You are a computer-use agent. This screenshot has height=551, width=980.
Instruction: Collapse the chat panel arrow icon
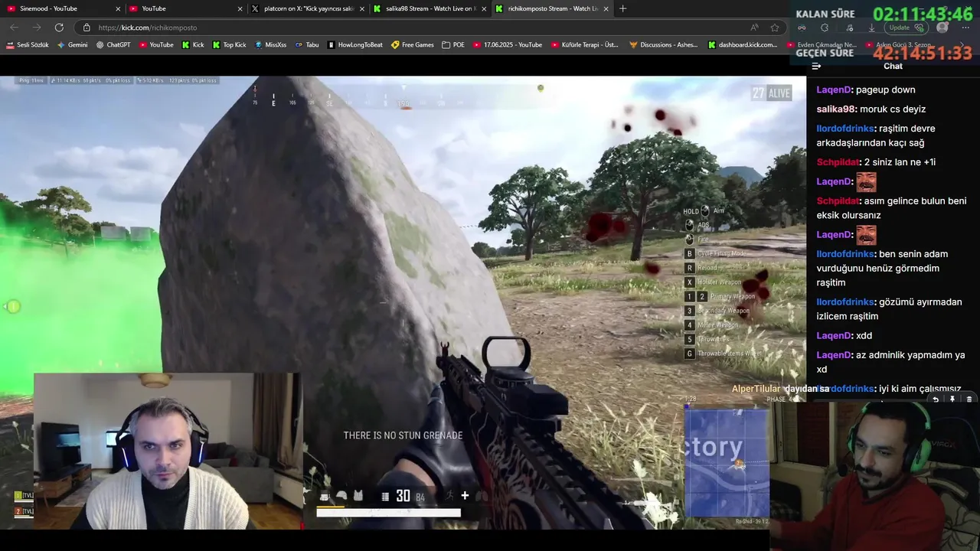(x=817, y=66)
